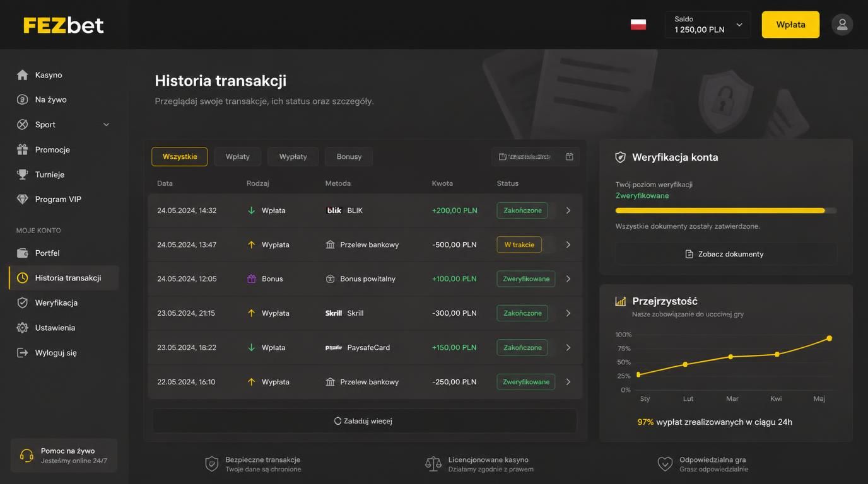The width and height of the screenshot is (868, 484).
Task: Click the Polish flag language selector
Action: (x=638, y=25)
